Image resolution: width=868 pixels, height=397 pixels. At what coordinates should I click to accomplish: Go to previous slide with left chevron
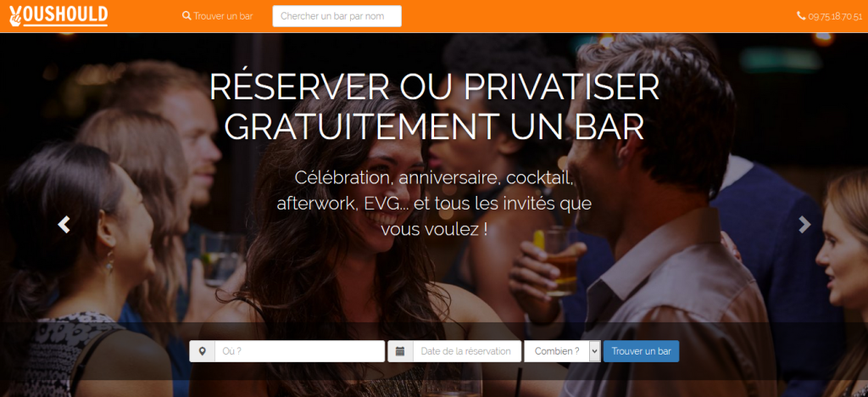coord(64,224)
